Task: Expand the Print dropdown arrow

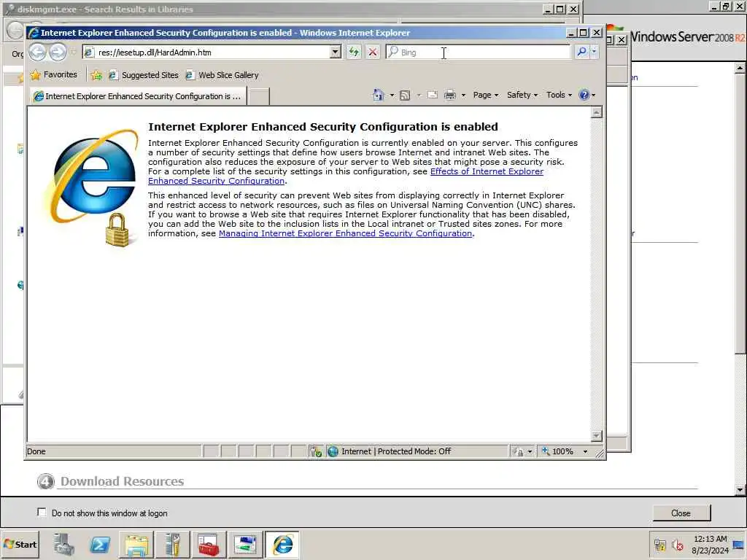Action: tap(463, 96)
